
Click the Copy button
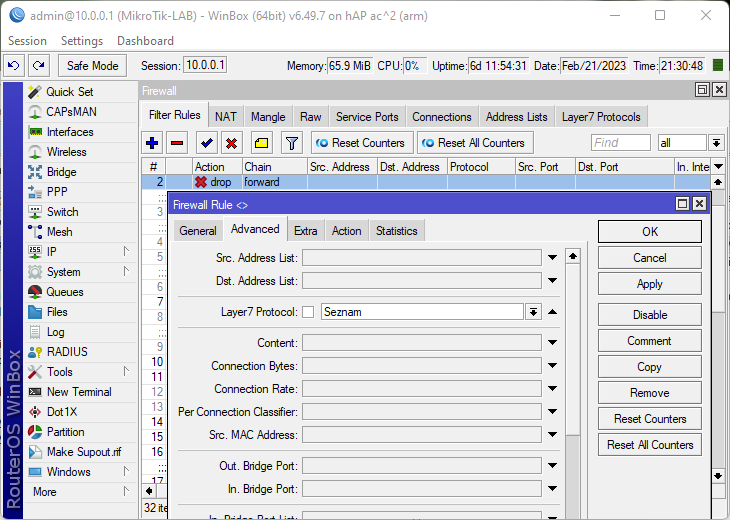[x=650, y=367]
